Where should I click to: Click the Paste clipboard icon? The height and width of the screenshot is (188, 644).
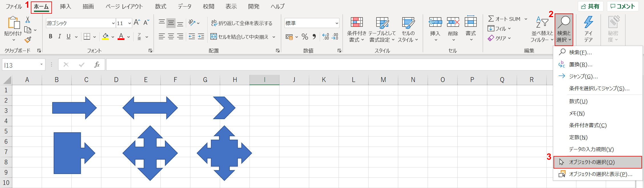click(x=14, y=23)
